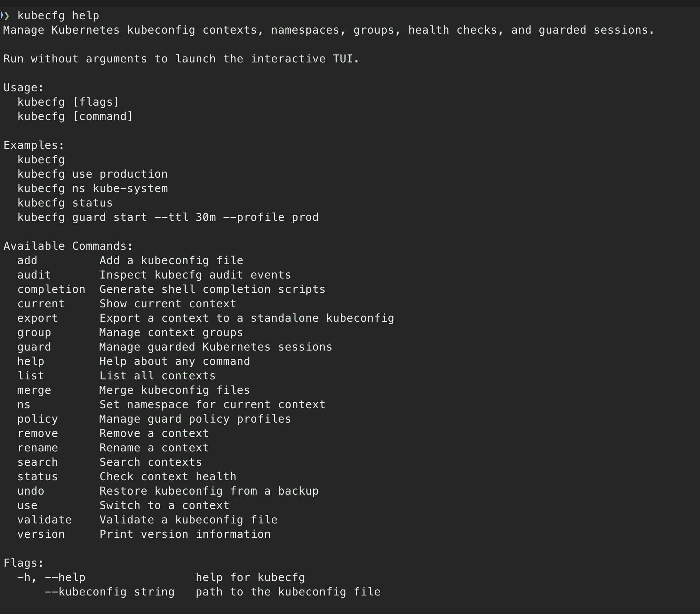Click example 'kubecfg use production'

tap(93, 174)
